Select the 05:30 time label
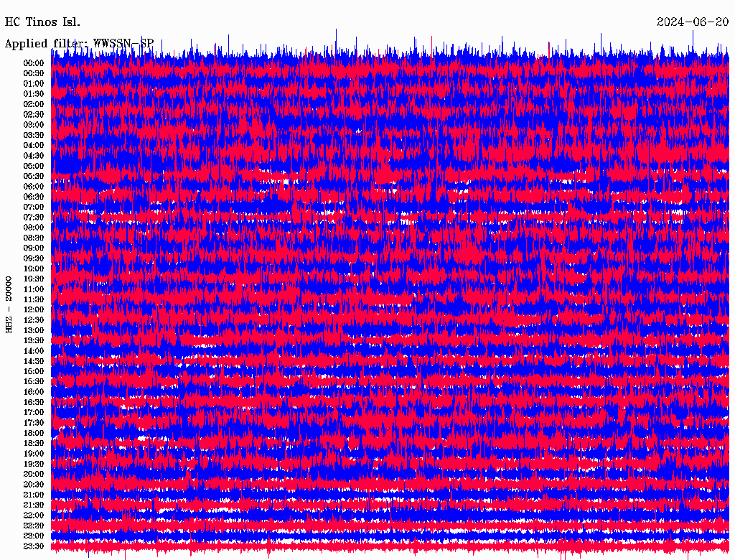The image size is (735, 560). point(34,177)
